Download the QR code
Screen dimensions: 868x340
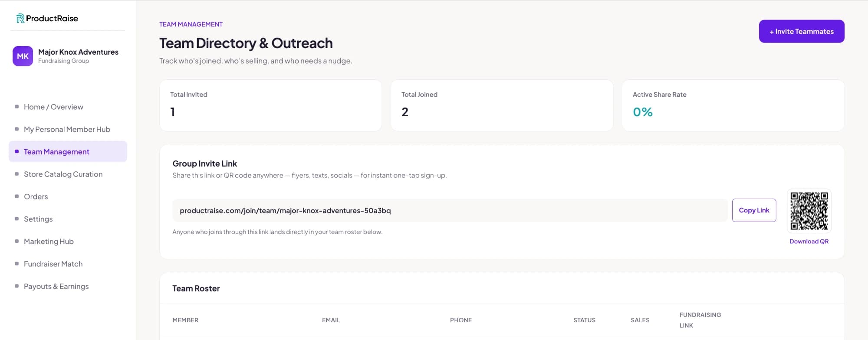(809, 242)
